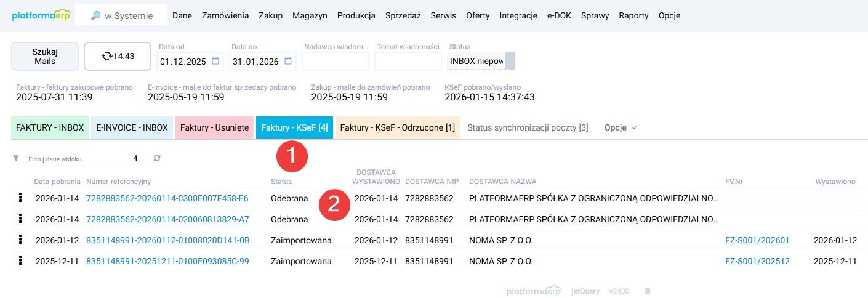Open reference 7282883562-20260114-020060813829-A7 link
This screenshot has width=868, height=298.
point(167,219)
